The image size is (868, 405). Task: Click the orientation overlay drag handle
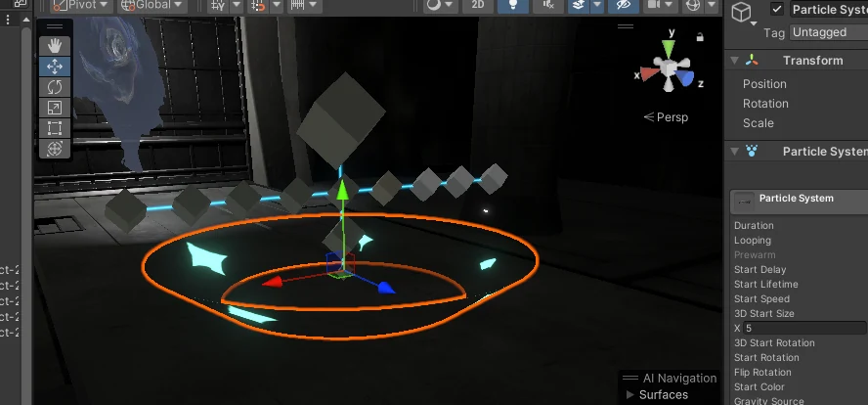click(x=626, y=26)
